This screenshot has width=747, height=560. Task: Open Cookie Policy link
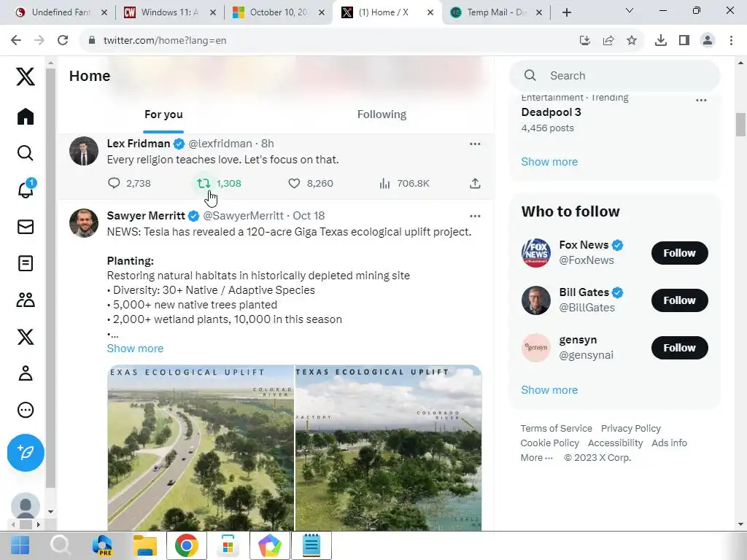(550, 443)
